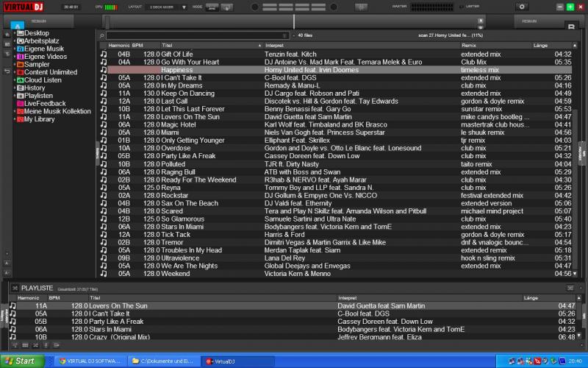Toggle the first MODE button
Screen dimensions: 588x368
212,7
